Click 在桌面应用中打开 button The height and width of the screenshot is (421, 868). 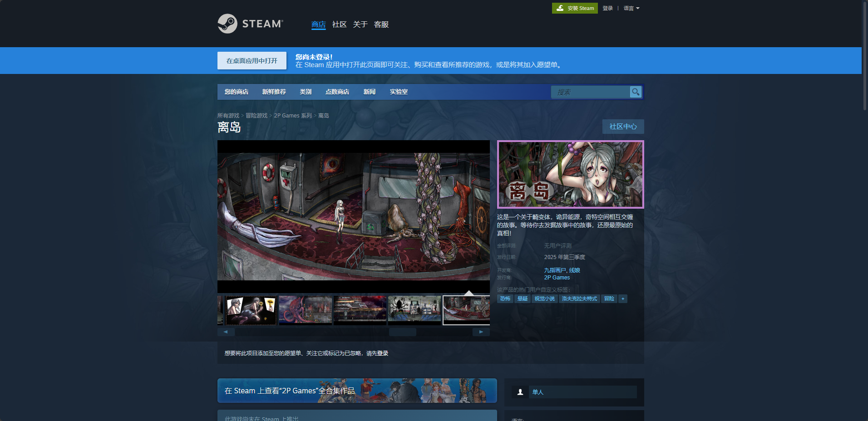(x=252, y=61)
